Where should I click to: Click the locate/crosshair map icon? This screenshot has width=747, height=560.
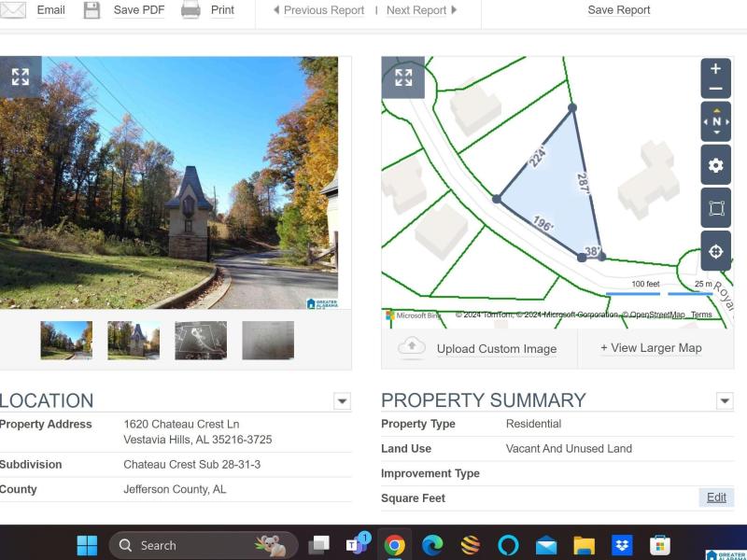click(716, 251)
